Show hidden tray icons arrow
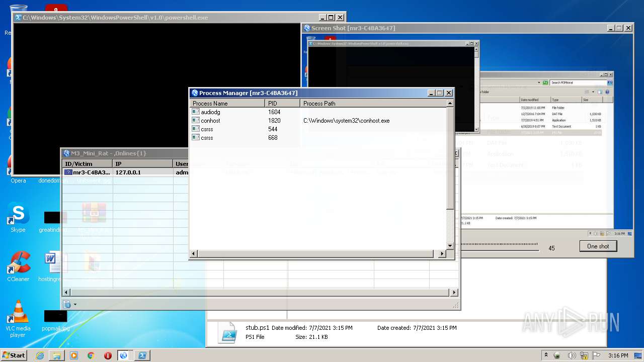644x362 pixels. click(x=546, y=355)
